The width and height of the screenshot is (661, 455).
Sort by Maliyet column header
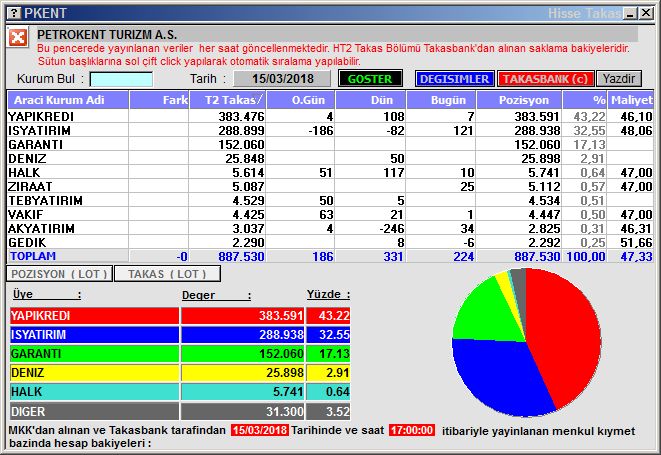tap(631, 100)
